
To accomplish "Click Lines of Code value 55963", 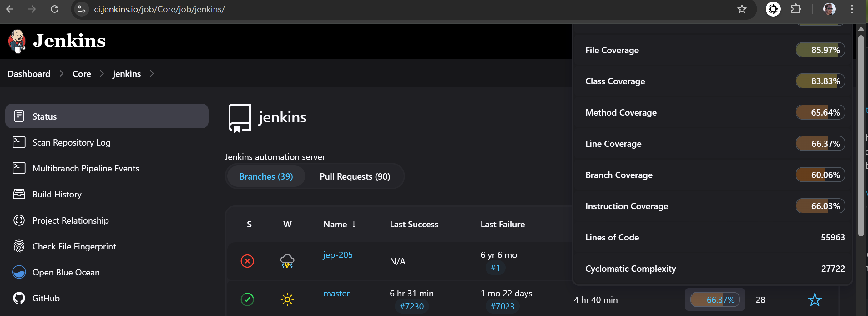I will pos(833,237).
